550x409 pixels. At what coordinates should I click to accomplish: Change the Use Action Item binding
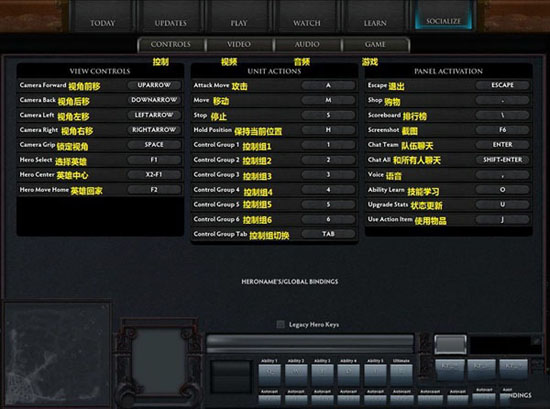[502, 220]
